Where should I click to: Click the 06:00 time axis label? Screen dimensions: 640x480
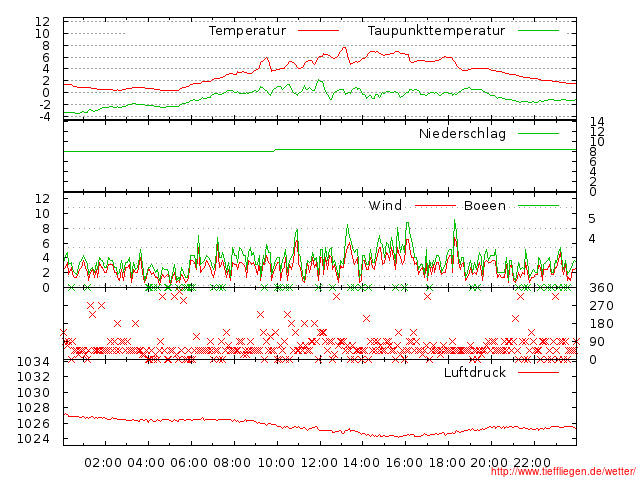point(189,463)
